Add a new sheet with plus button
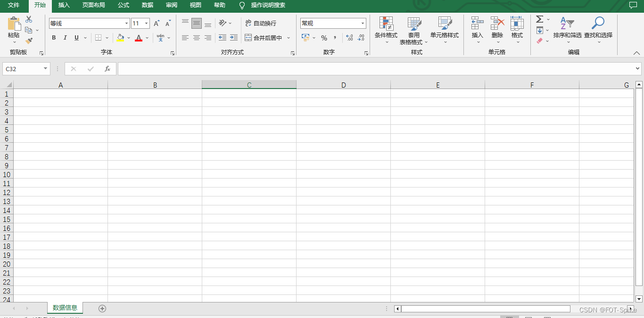 click(102, 309)
